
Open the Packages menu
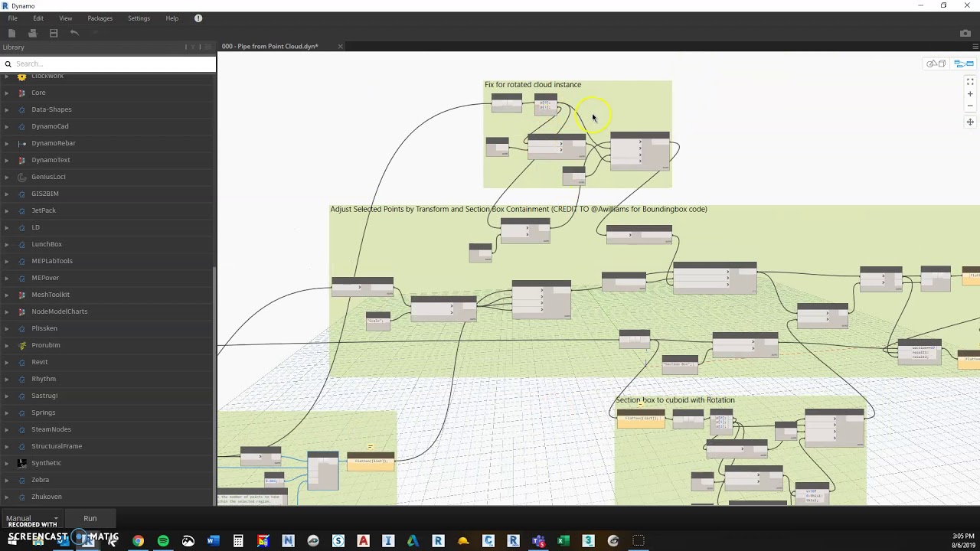point(100,18)
